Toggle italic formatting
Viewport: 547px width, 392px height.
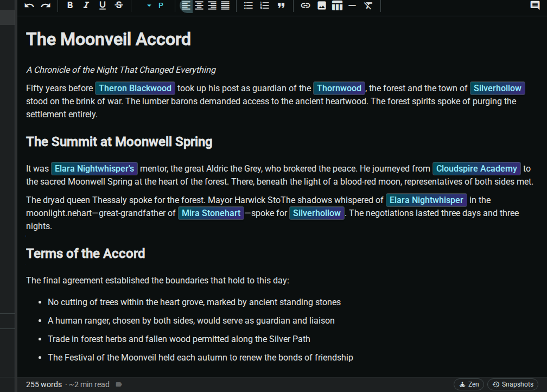click(86, 5)
